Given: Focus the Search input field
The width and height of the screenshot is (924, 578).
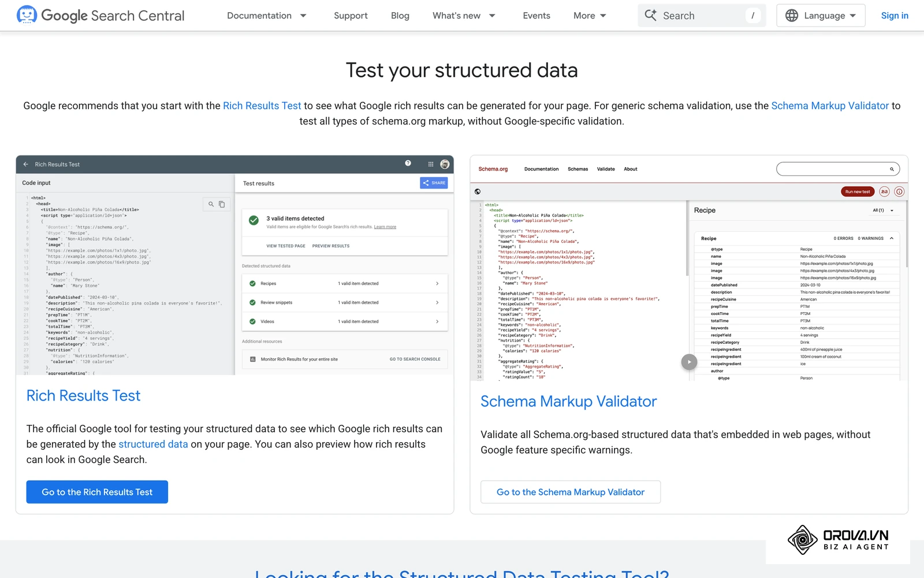Looking at the screenshot, I should [x=702, y=16].
